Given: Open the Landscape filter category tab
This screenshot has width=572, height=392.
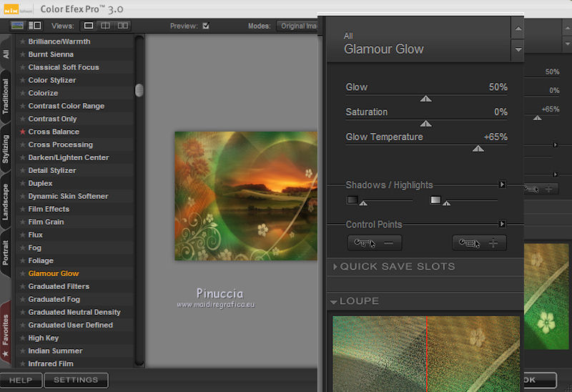Looking at the screenshot, I should (x=6, y=202).
